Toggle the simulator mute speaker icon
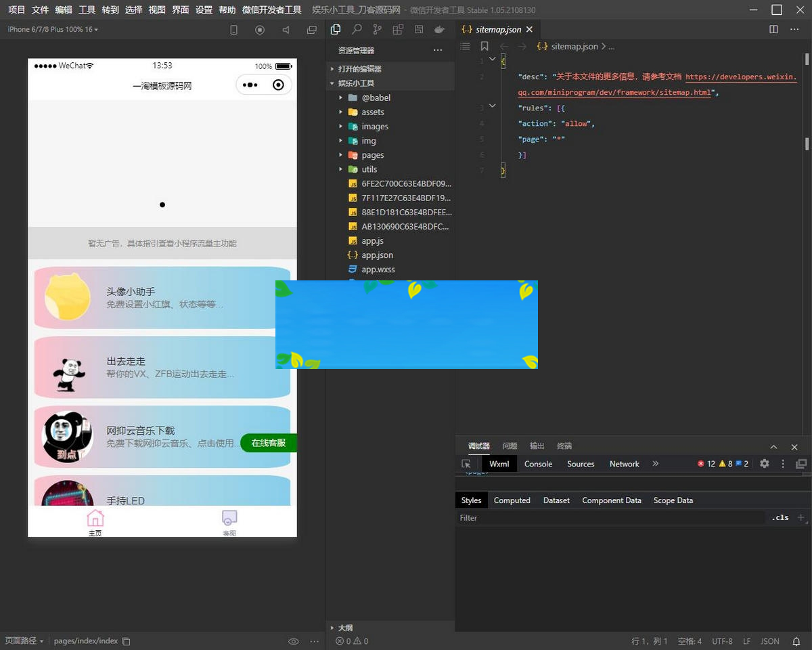The image size is (812, 650). click(286, 30)
